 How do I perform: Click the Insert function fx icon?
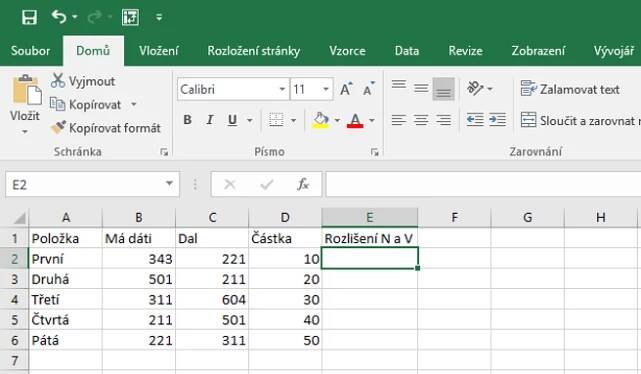[x=303, y=184]
